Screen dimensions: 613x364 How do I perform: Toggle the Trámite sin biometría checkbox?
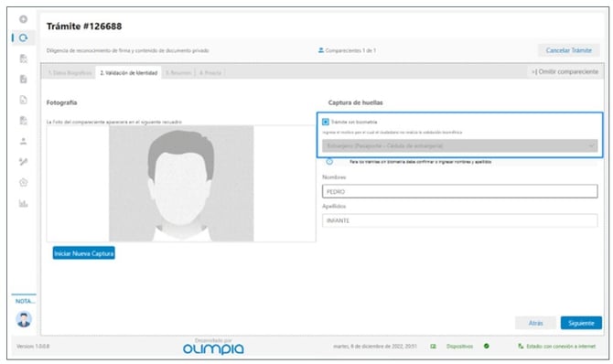pyautogui.click(x=326, y=122)
